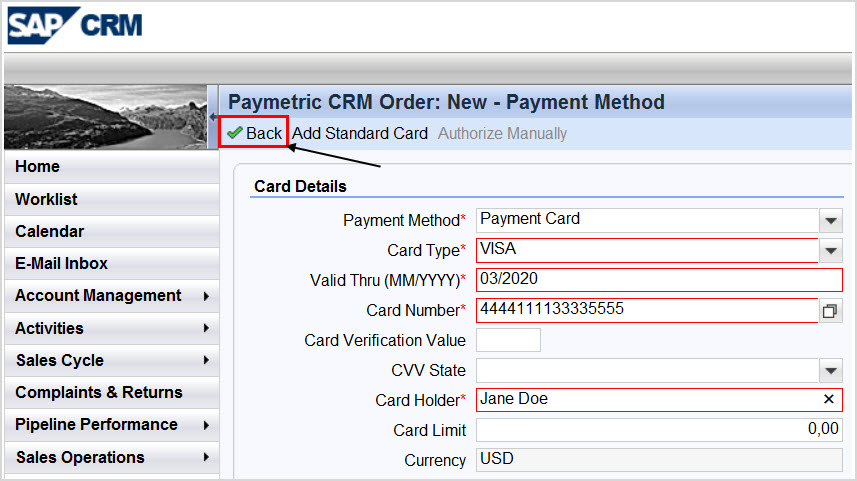Screen dimensions: 857x481
Task: Expand the Activities submenu arrow
Action: point(206,328)
